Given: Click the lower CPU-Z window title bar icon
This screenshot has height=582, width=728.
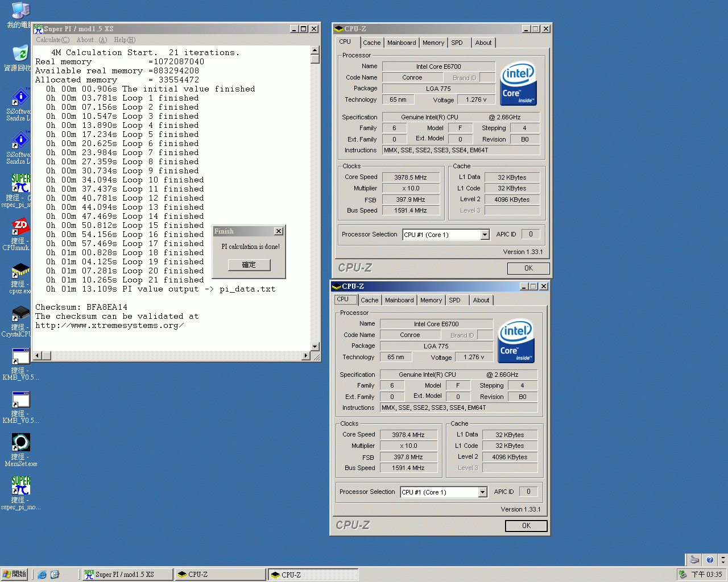Looking at the screenshot, I should pos(337,286).
